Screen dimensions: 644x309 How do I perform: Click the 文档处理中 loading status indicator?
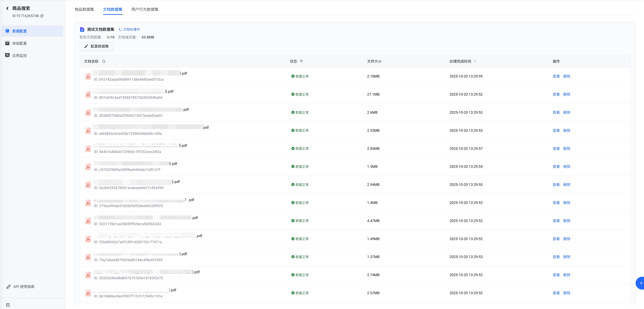(x=129, y=29)
